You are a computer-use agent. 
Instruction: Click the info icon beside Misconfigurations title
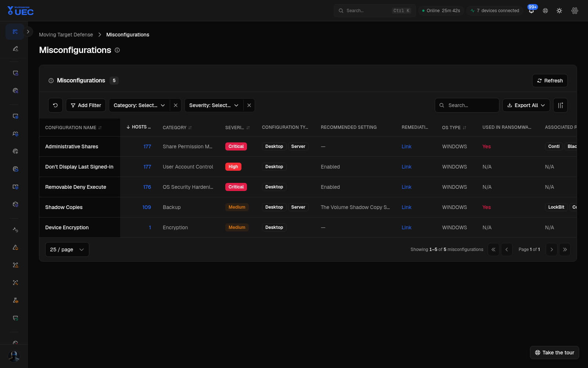117,50
